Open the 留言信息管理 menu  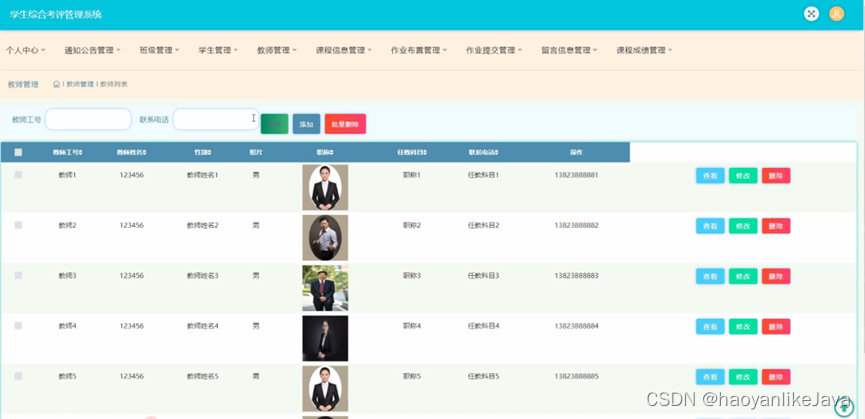(569, 50)
